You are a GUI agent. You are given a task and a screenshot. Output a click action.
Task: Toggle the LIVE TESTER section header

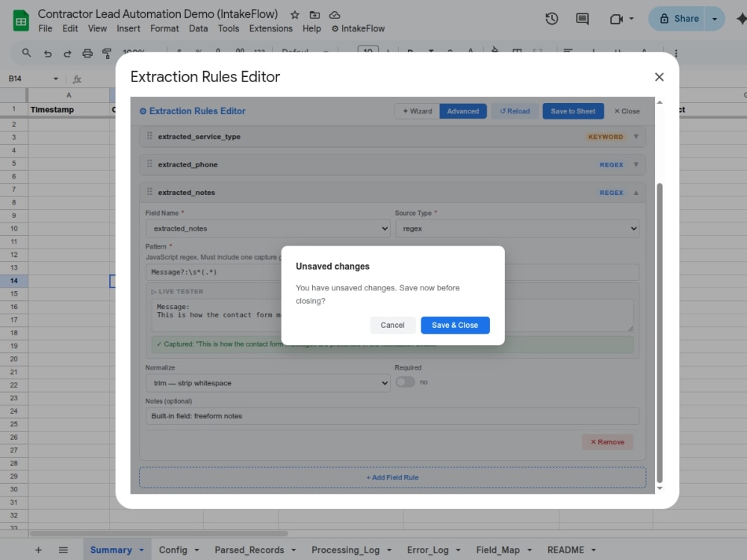pos(177,291)
